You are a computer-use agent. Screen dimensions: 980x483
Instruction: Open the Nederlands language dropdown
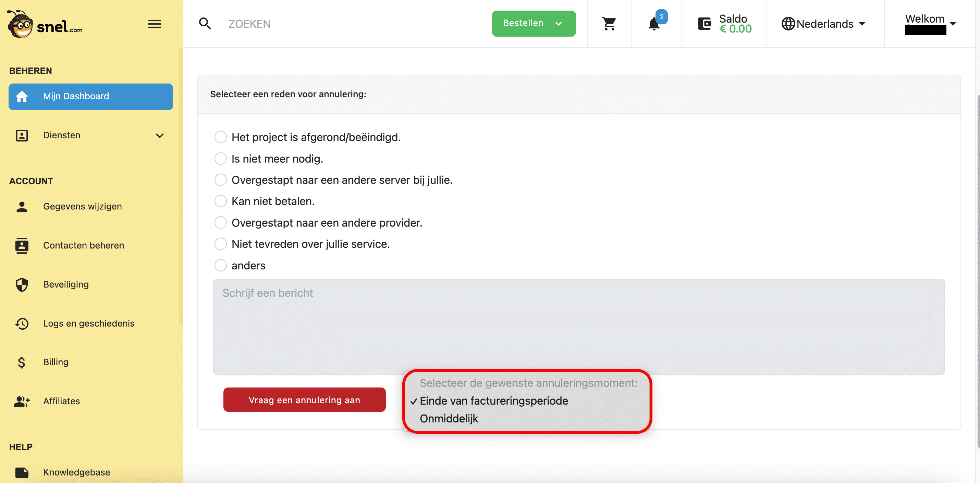point(824,24)
